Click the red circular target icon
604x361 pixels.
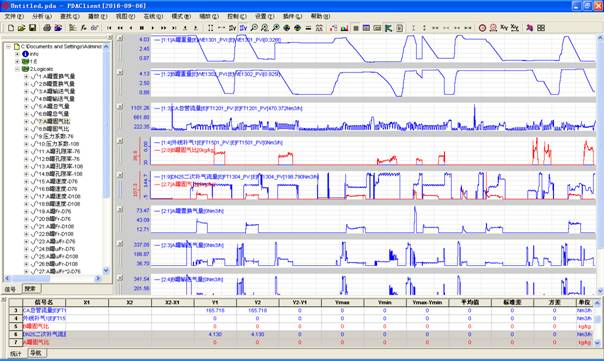[x=482, y=28]
